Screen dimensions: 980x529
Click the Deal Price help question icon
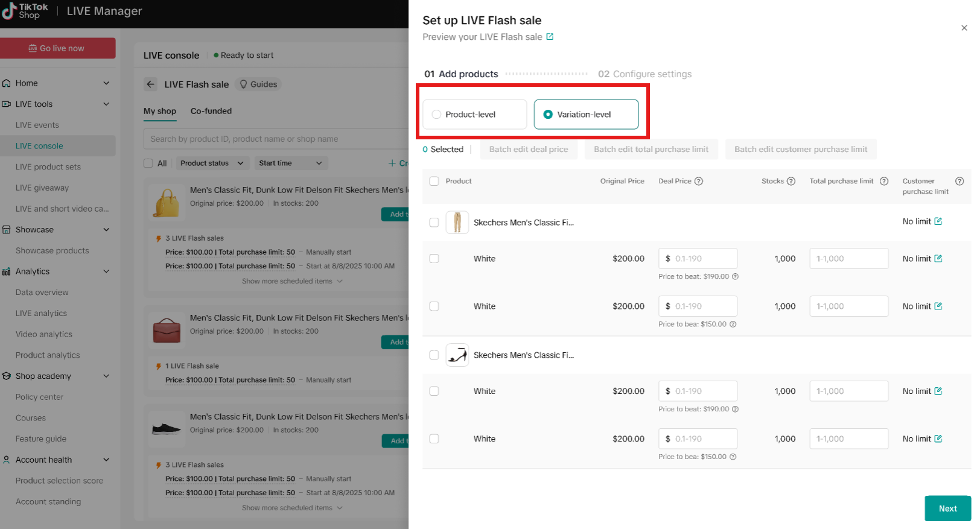point(699,181)
